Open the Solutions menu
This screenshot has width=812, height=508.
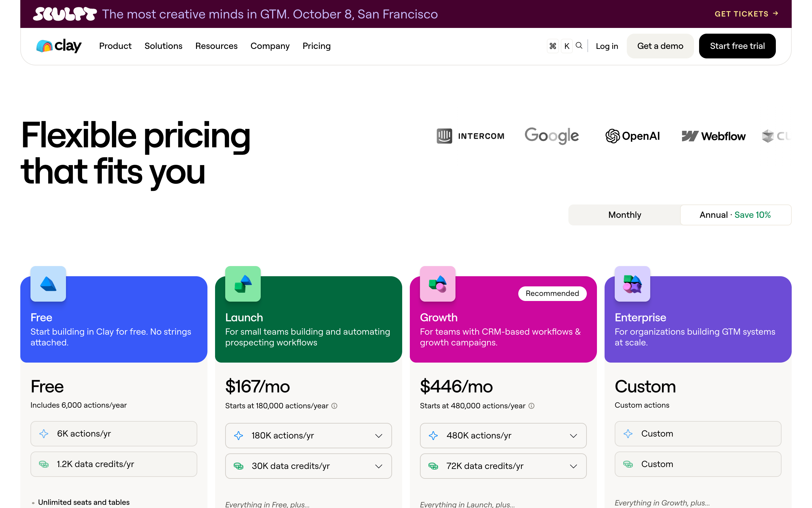coord(163,46)
